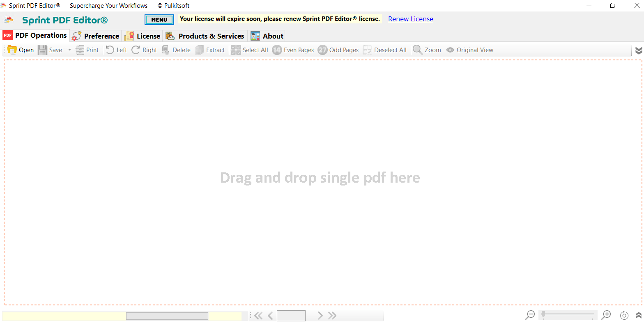This screenshot has width=644, height=323.
Task: Restore down the application window
Action: pyautogui.click(x=613, y=5)
